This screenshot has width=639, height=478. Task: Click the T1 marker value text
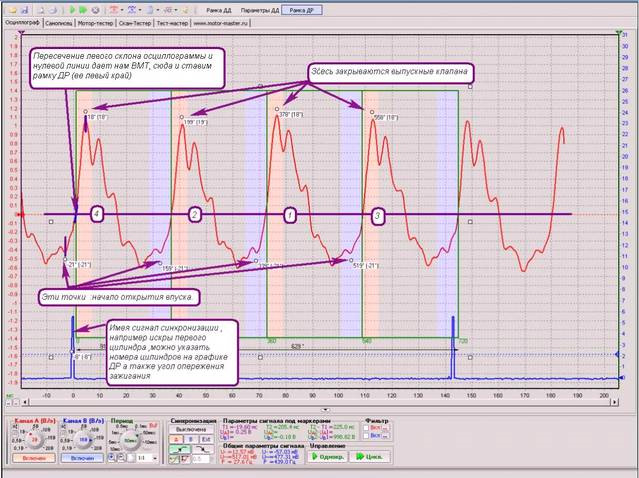pyautogui.click(x=239, y=427)
